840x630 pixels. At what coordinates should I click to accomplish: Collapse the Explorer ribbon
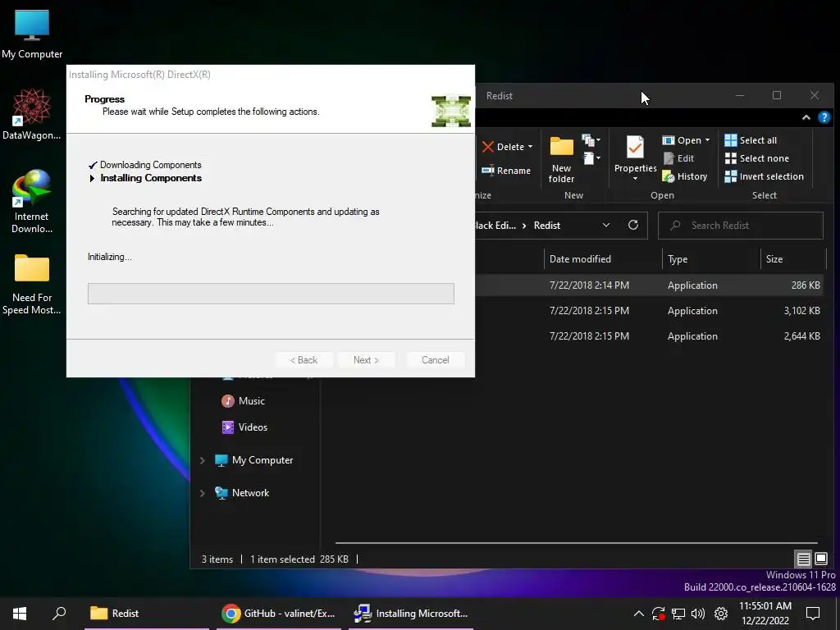point(806,117)
